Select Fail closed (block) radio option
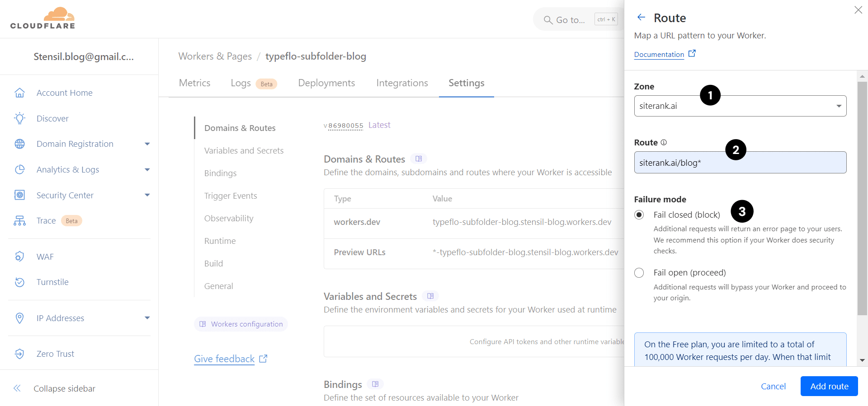This screenshot has width=868, height=406. tap(639, 215)
